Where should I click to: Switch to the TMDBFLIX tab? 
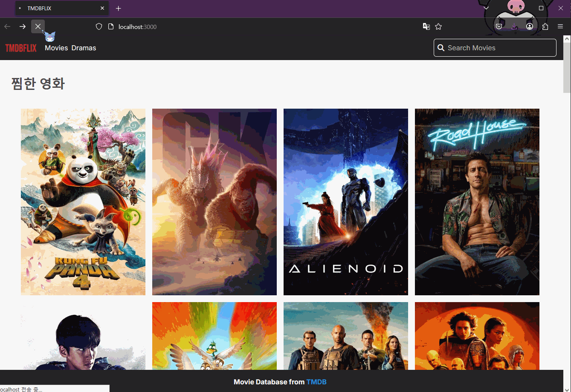[x=61, y=8]
